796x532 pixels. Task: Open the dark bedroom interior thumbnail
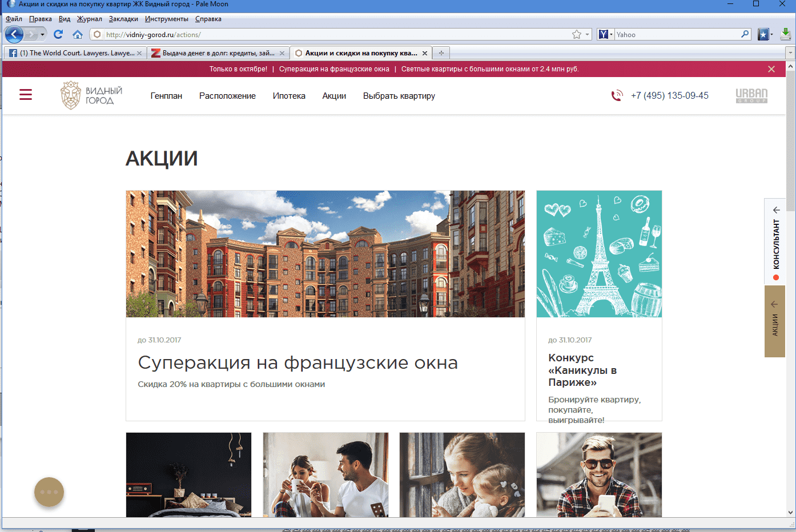[x=188, y=475]
